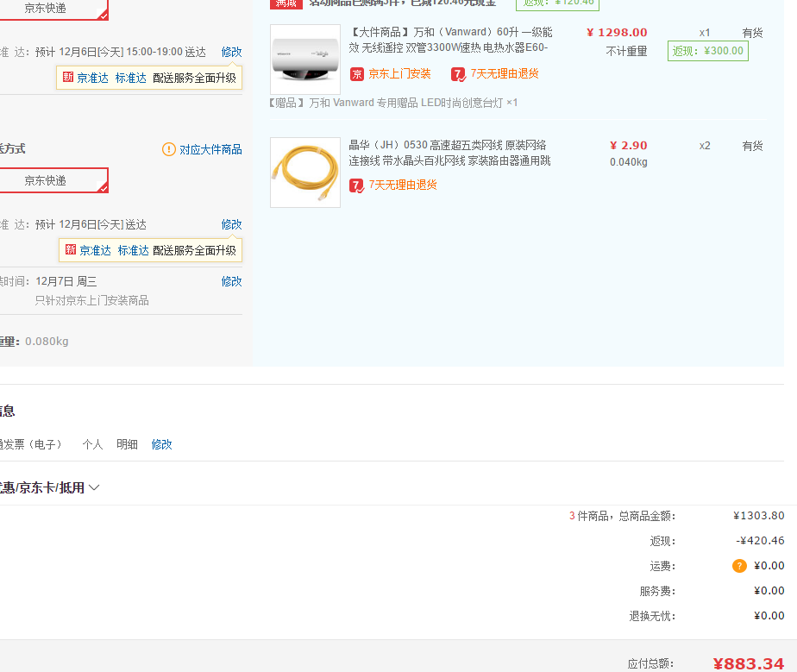Click the 7-day return icon for water heater
797x672 pixels.
(x=458, y=74)
